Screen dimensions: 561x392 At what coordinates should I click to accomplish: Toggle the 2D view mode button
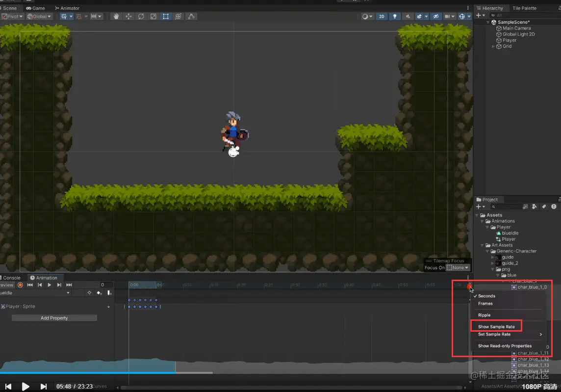click(382, 17)
